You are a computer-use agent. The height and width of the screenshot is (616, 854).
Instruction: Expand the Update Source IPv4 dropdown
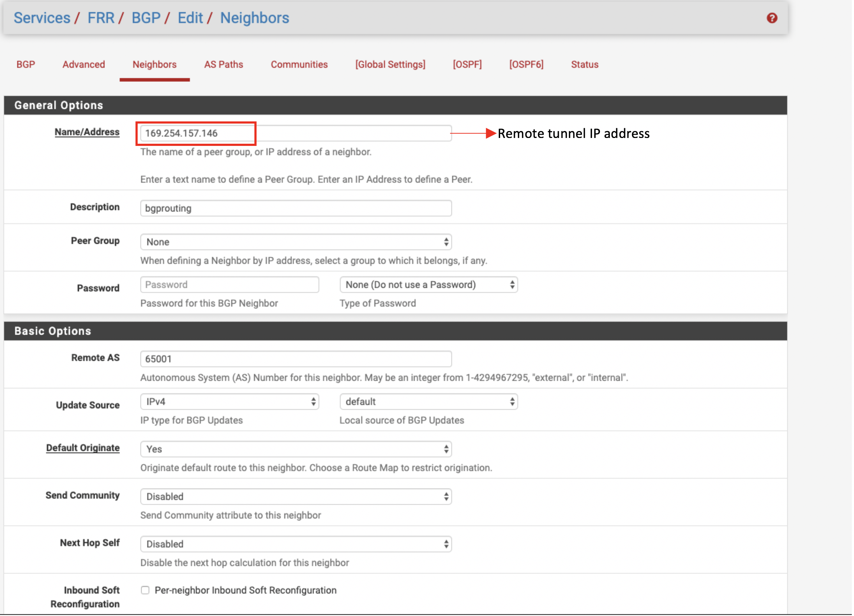click(x=230, y=402)
